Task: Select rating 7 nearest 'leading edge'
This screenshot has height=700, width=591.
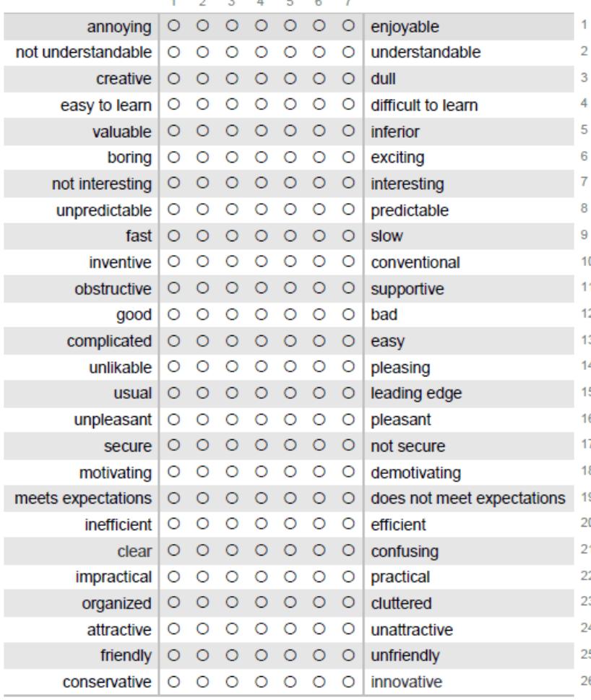Action: pos(348,393)
